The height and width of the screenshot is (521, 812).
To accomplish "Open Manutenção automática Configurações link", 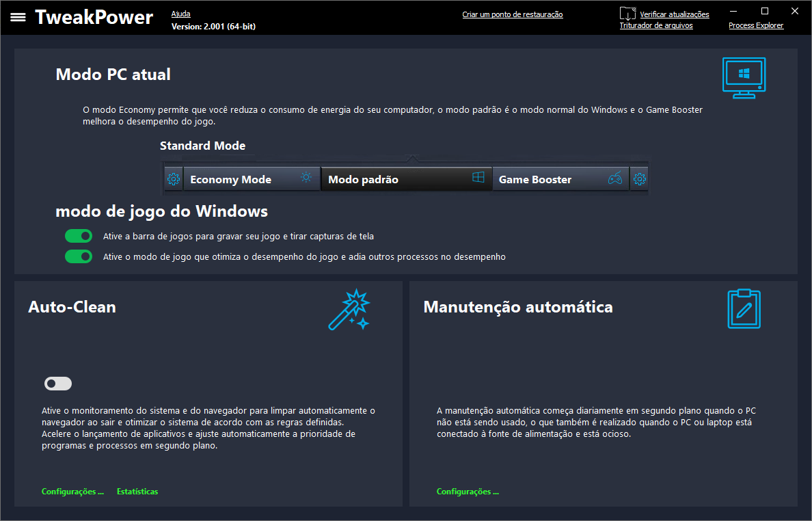I will click(x=468, y=492).
